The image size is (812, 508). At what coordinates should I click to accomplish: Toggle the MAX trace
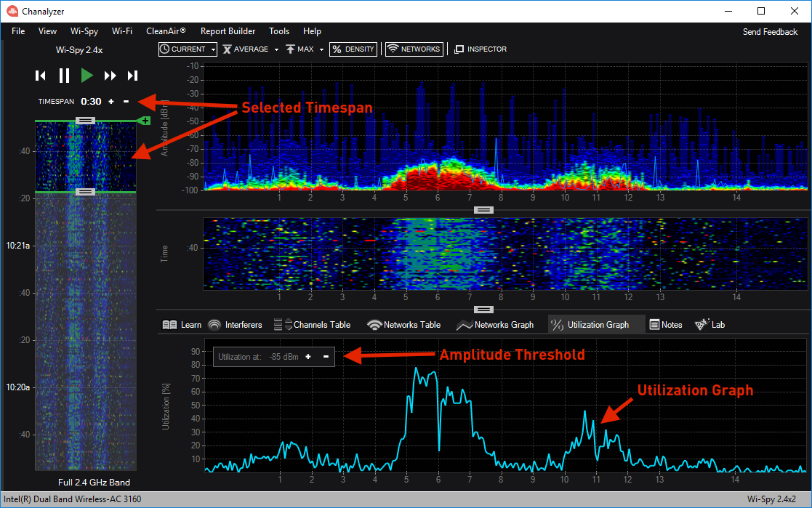coord(300,49)
